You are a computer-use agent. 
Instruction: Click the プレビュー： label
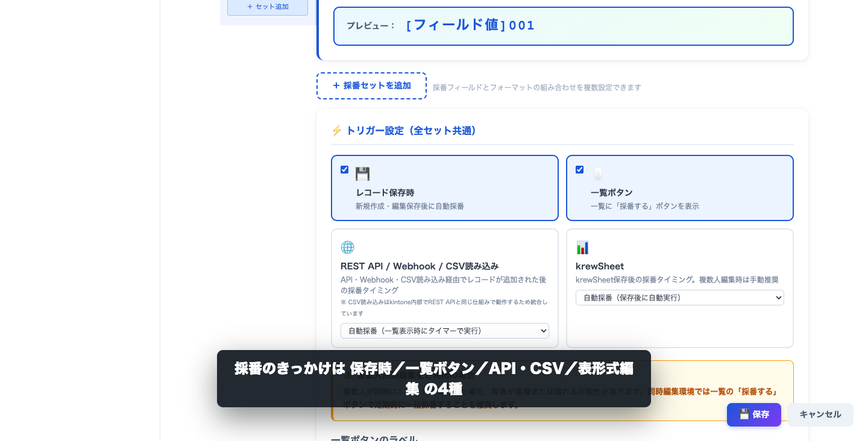pos(371,26)
